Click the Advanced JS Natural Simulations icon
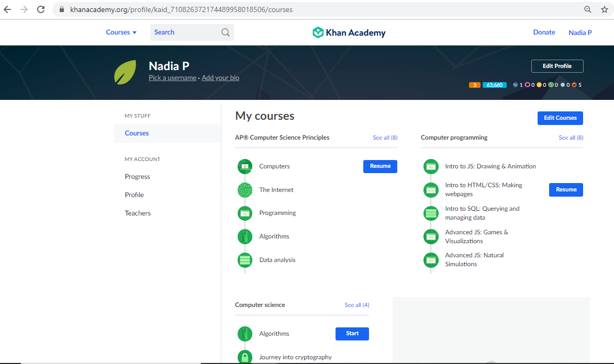The image size is (614, 364). pos(431,260)
